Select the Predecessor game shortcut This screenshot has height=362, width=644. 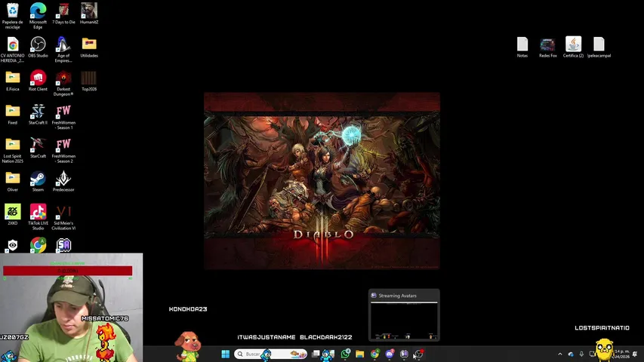[63, 182]
